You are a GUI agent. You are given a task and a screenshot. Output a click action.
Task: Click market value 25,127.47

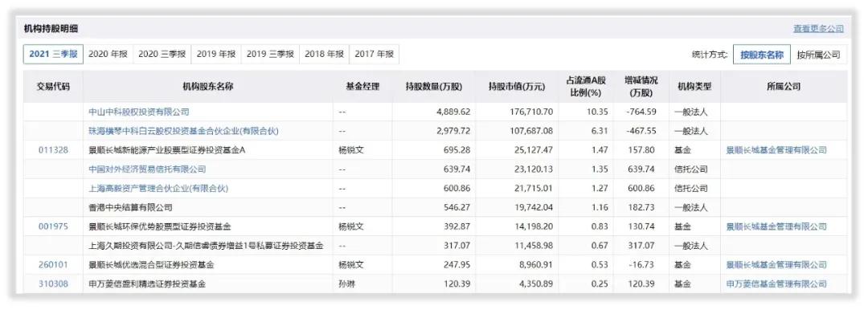[534, 150]
